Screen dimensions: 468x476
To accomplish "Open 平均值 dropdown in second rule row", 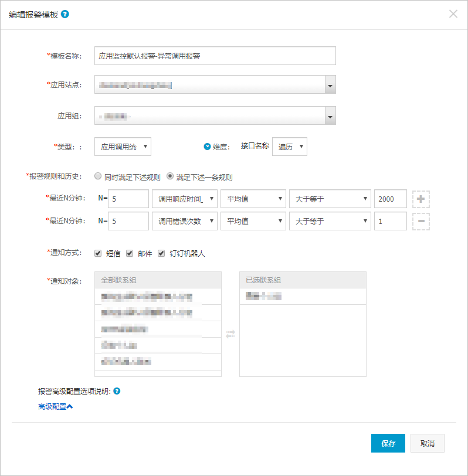I will [253, 221].
